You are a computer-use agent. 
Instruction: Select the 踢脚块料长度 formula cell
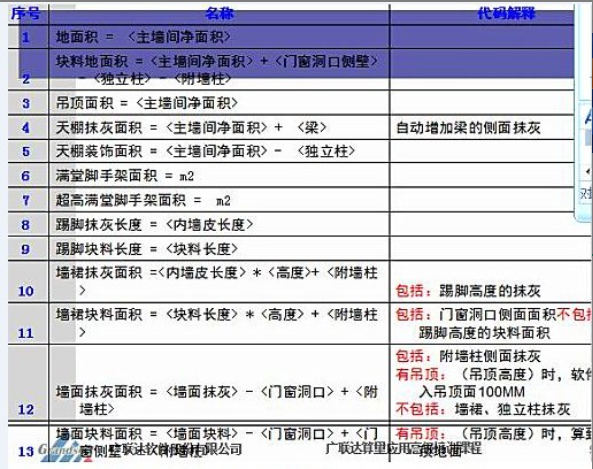pyautogui.click(x=219, y=249)
